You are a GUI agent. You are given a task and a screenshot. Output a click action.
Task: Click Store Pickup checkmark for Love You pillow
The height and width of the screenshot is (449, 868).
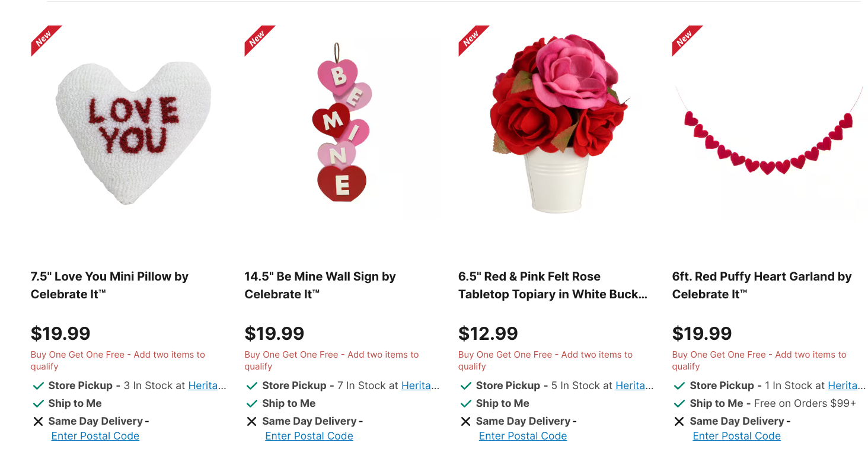(x=39, y=386)
